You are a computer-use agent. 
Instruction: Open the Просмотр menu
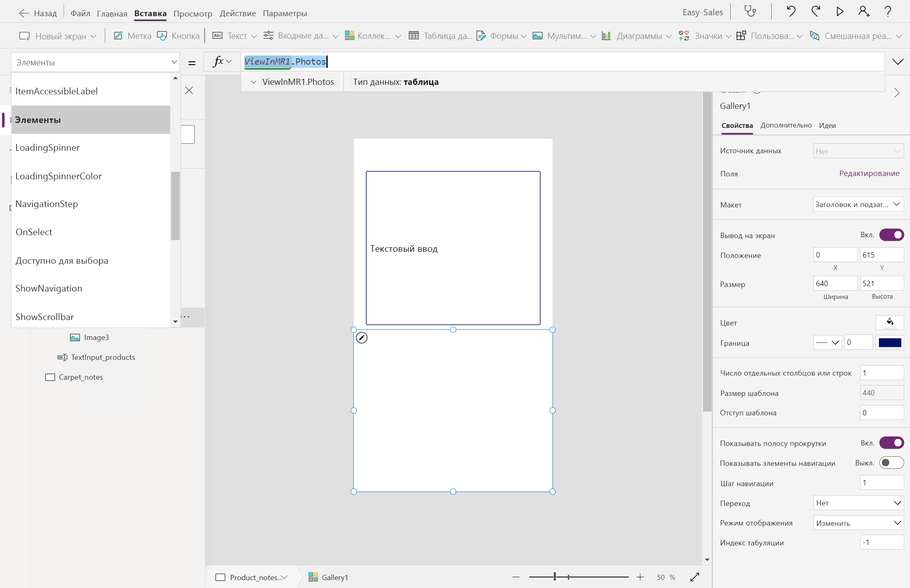(x=193, y=13)
